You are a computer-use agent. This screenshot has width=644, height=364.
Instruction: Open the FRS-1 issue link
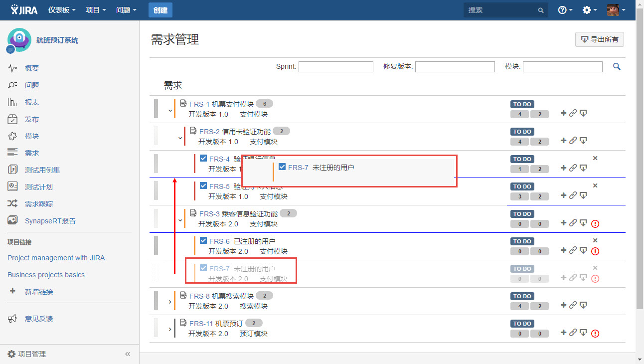coord(199,104)
